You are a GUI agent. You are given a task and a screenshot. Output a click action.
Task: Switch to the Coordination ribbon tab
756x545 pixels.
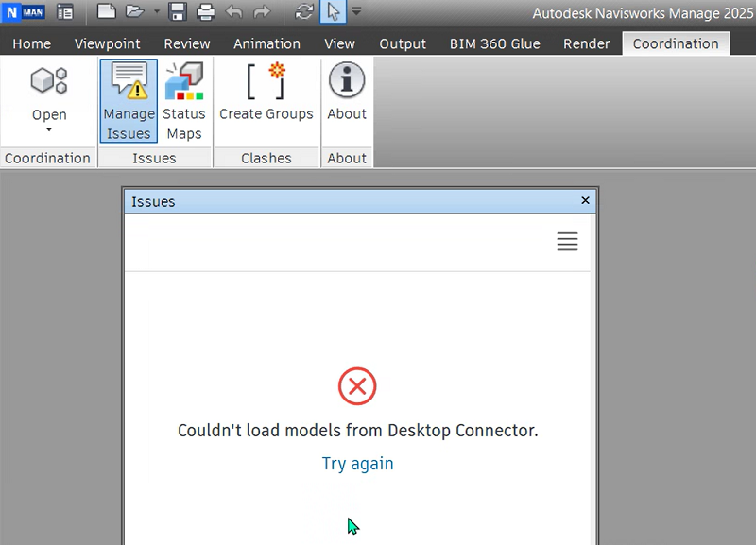click(x=676, y=43)
